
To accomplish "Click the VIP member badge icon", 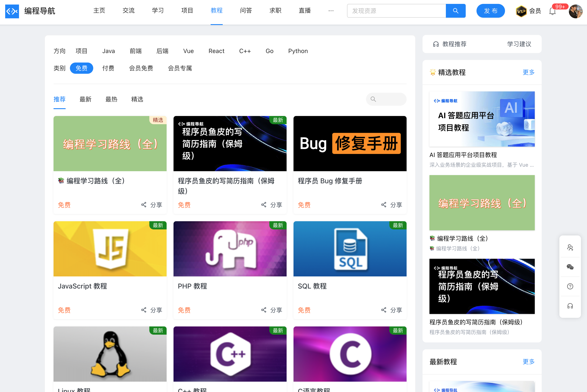I will coord(521,11).
